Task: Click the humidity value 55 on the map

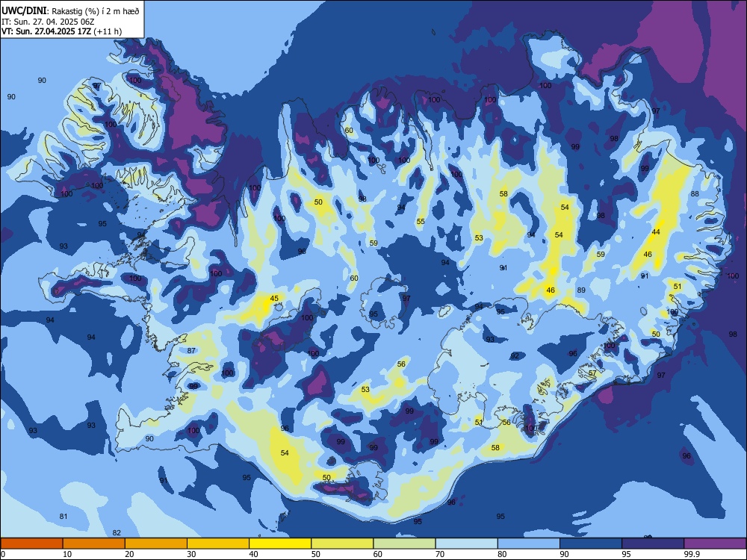Action: point(421,222)
